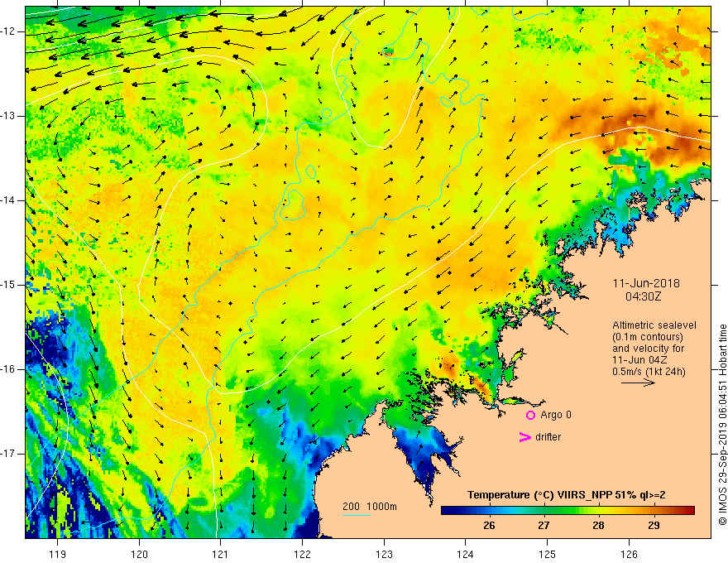
Task: Click the dark red end of colorbar
Action: point(689,511)
